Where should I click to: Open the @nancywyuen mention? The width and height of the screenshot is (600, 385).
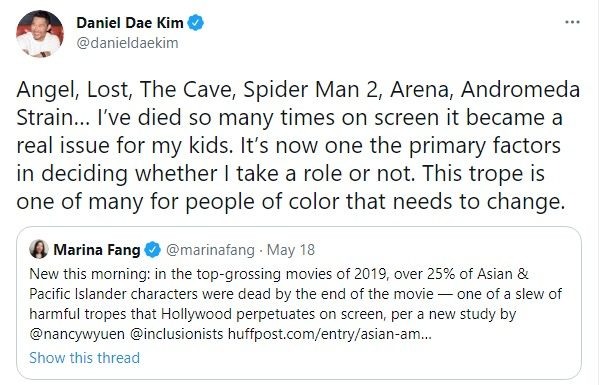[x=77, y=334]
